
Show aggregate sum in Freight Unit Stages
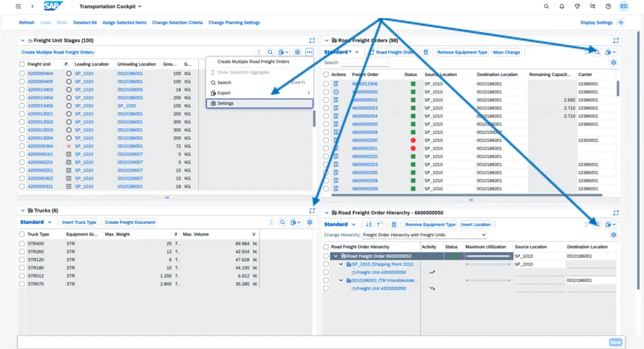click(259, 52)
